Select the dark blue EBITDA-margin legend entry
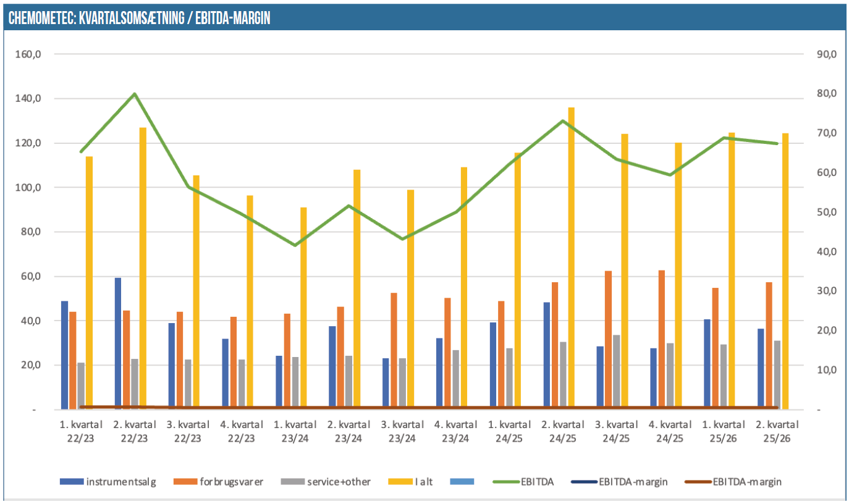Screen dimensions: 849x504 620,481
